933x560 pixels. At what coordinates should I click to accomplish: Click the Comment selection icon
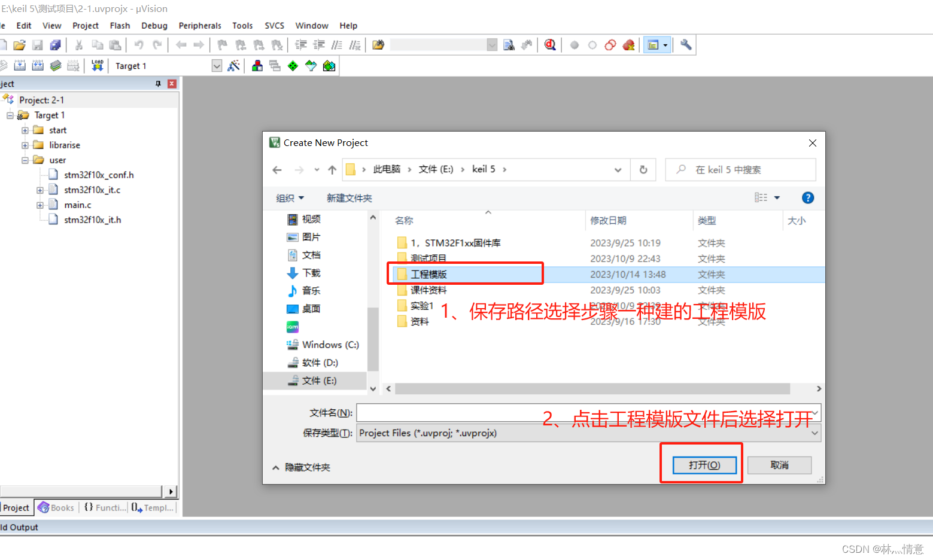pyautogui.click(x=337, y=45)
